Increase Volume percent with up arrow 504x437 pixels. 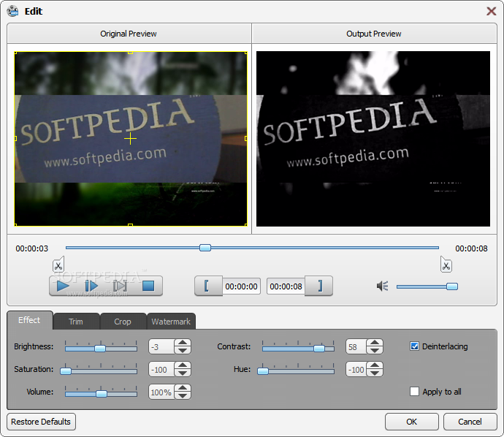pyautogui.click(x=183, y=388)
